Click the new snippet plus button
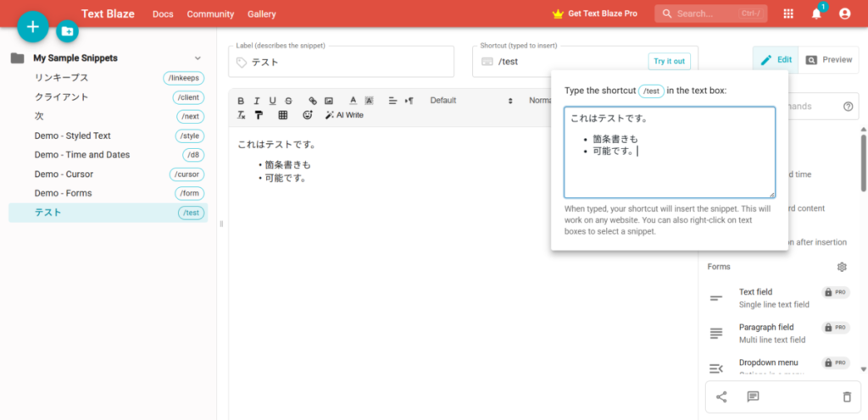Image resolution: width=868 pixels, height=420 pixels. tap(33, 27)
